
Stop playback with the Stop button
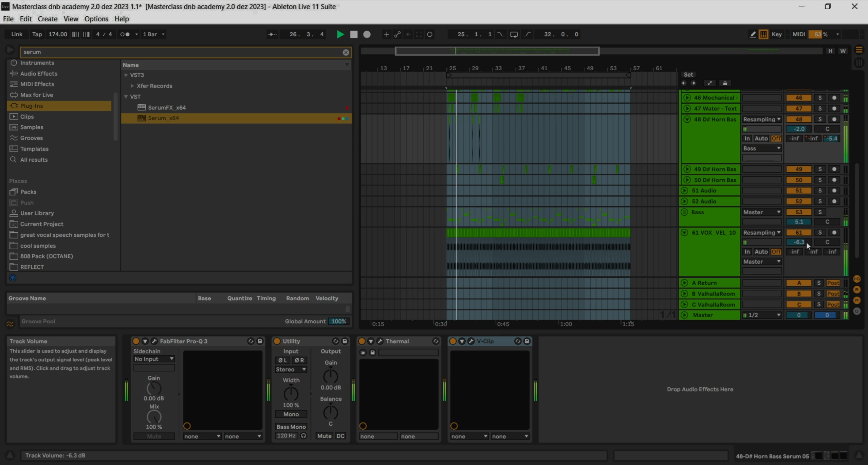(x=354, y=34)
